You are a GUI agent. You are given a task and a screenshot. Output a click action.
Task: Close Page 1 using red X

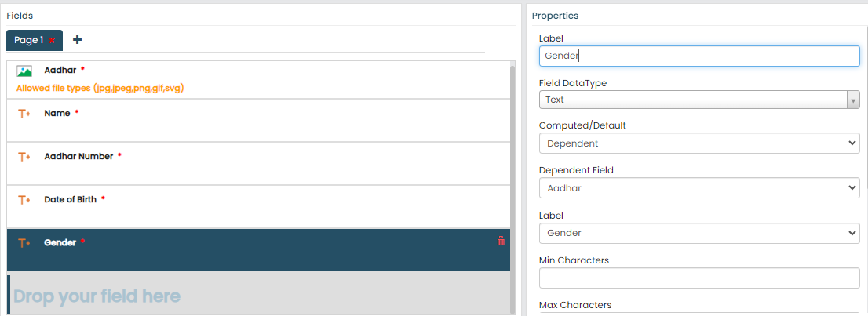[x=53, y=41]
